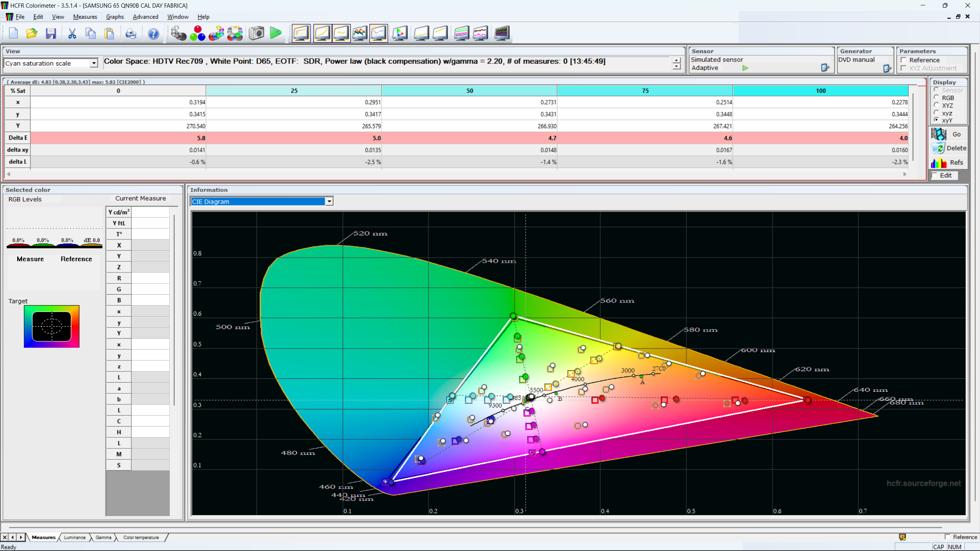980x551 pixels.
Task: Open the Measures menu
Action: [85, 17]
